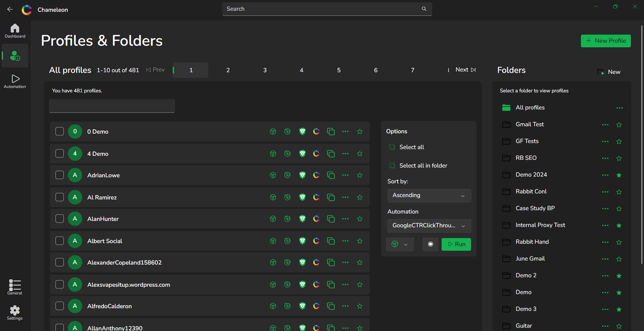Click the vertical scrollbar on right edge
Screen dimensions: 644x331
pyautogui.click(x=642, y=145)
